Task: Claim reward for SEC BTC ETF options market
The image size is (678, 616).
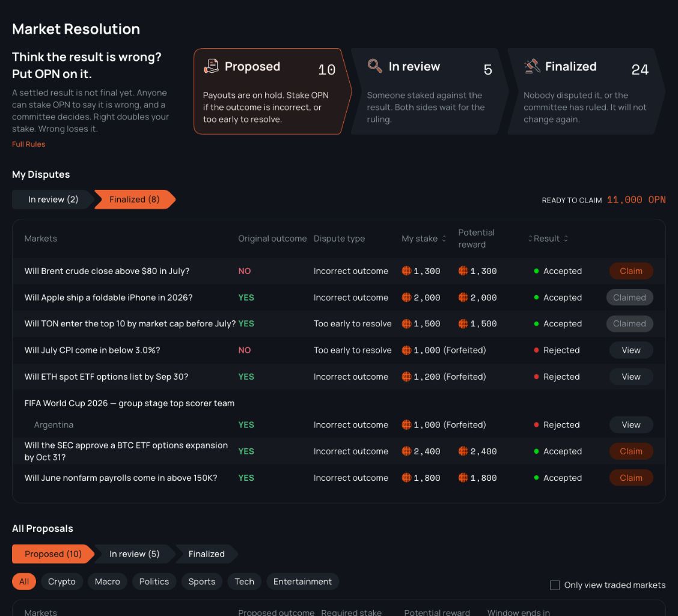Action: (x=631, y=451)
